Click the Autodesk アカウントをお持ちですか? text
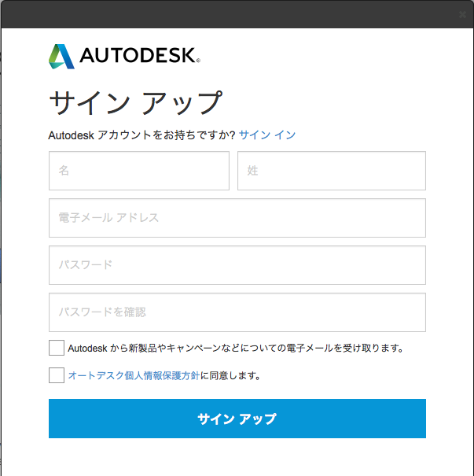Viewport: 474px width, 476px height. (142, 135)
